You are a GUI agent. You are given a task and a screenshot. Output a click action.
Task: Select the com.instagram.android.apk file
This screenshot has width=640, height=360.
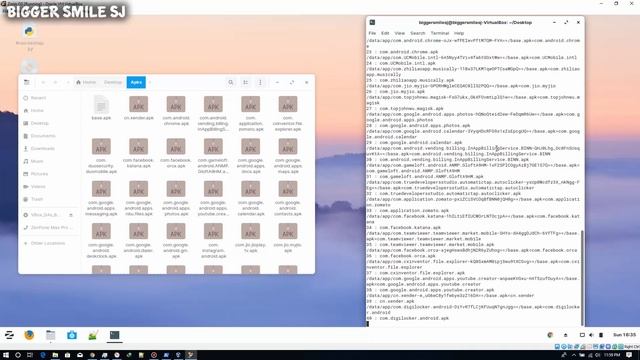tap(213, 241)
